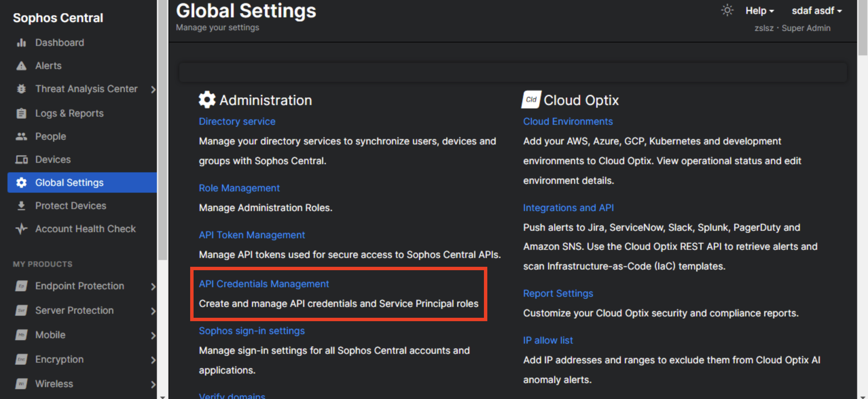Click the Encryption label in My Products

[59, 360]
